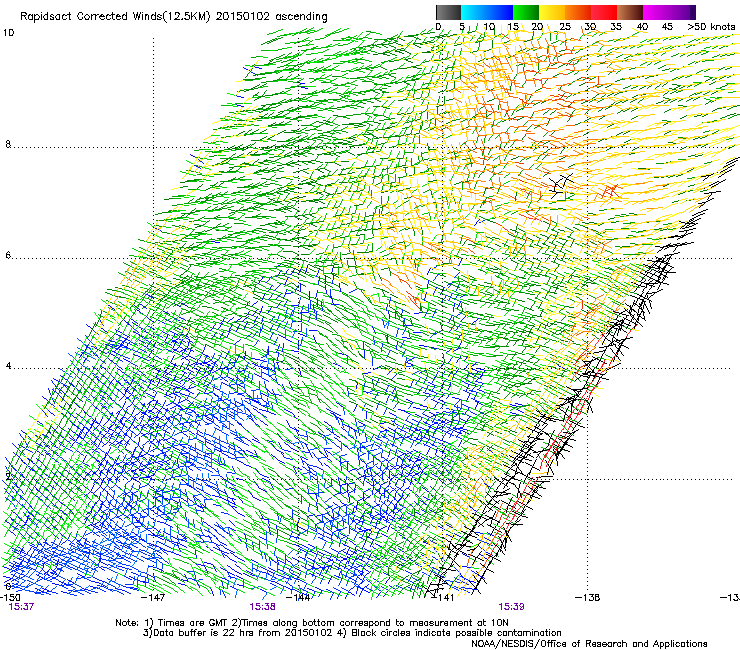Click the note 'Black circles indicate possible contamination'
The height and width of the screenshot is (650, 740).
point(456,633)
